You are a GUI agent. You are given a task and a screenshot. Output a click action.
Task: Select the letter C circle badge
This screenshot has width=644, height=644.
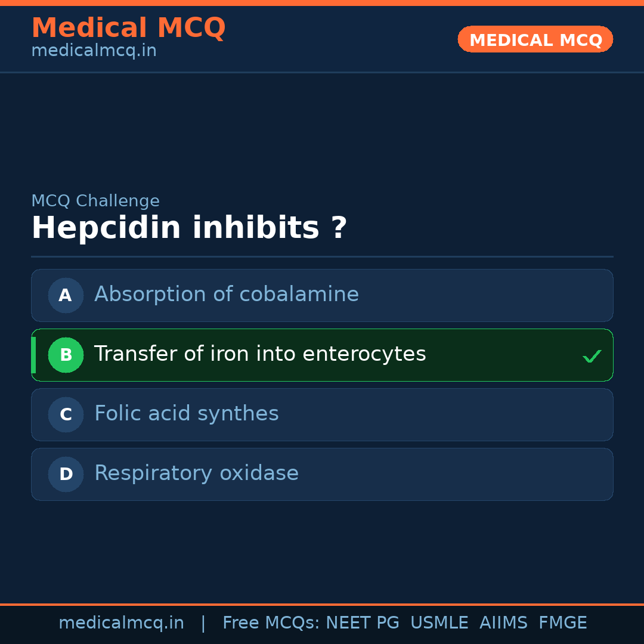coord(66,414)
